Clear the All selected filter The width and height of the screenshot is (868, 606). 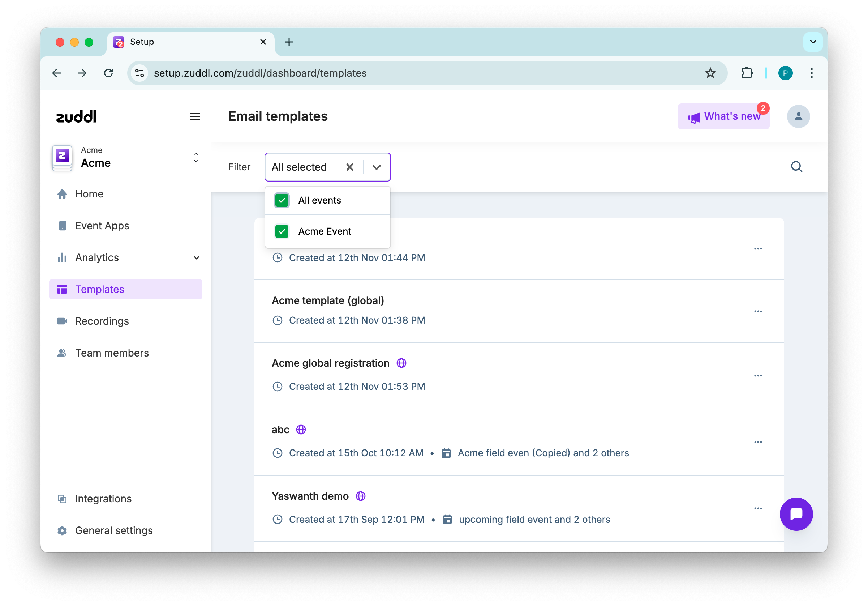[349, 167]
